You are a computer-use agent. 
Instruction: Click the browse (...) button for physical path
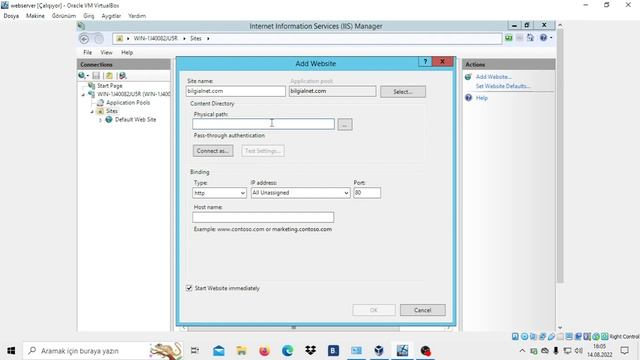(x=345, y=124)
